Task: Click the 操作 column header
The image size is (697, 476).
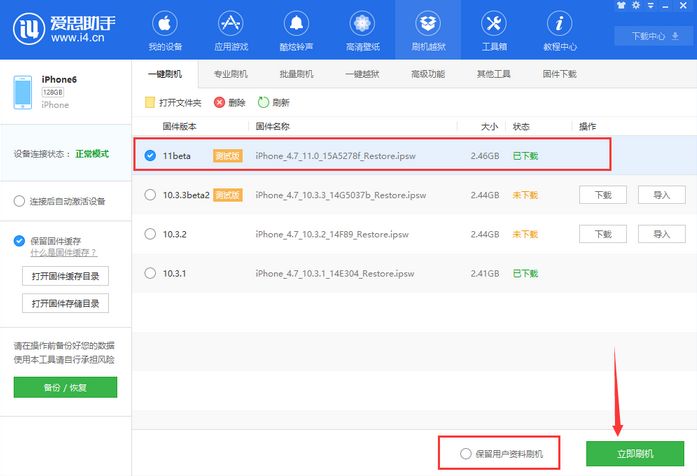Action: (x=587, y=126)
